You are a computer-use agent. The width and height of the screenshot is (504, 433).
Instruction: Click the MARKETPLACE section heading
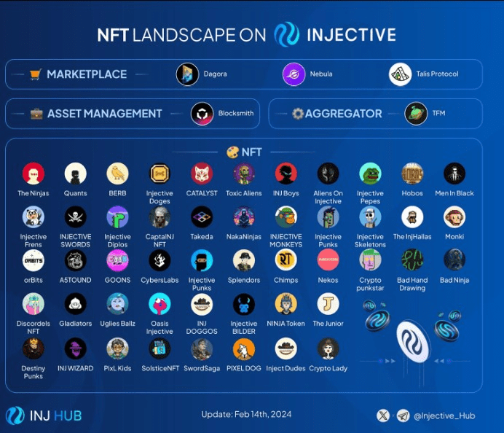coord(87,74)
